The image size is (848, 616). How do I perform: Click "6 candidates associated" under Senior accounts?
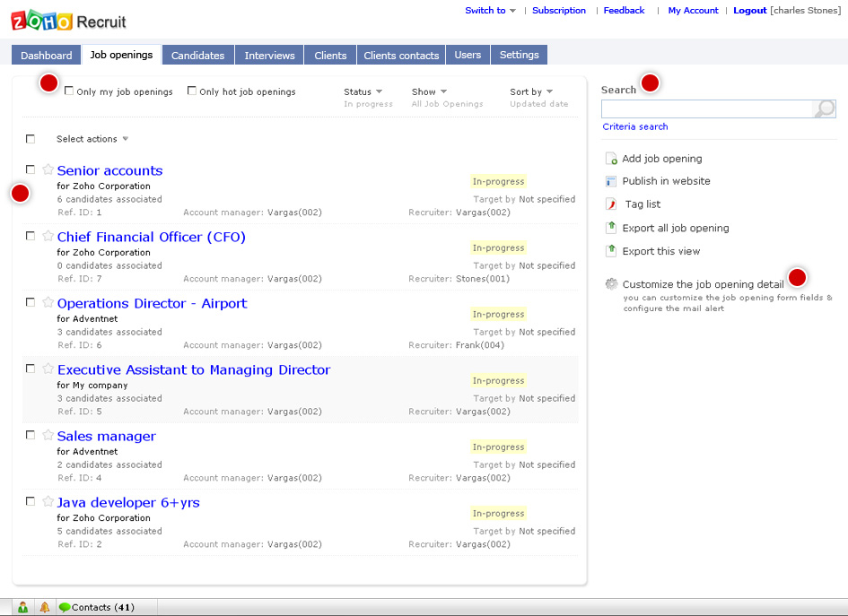[x=109, y=199]
